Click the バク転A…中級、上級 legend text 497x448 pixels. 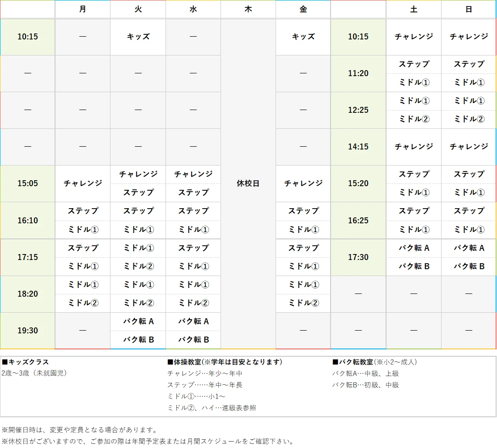pyautogui.click(x=366, y=373)
